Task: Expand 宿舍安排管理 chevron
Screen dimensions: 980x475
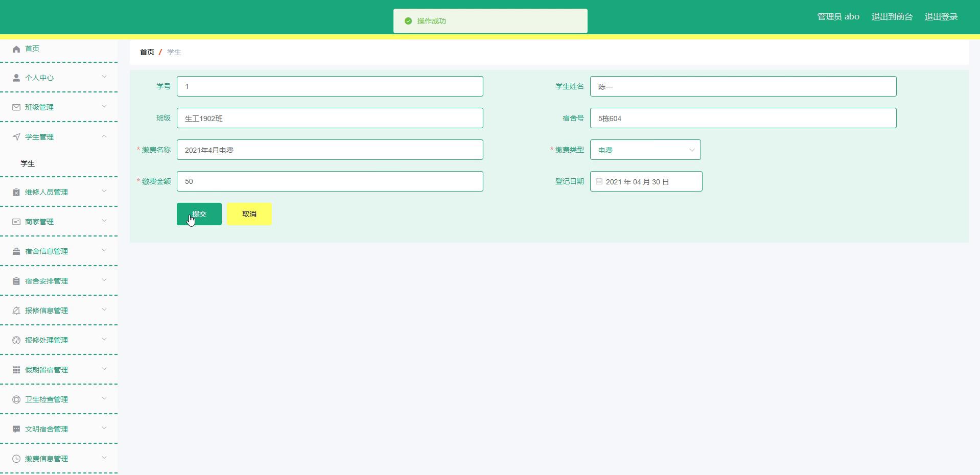Action: pos(104,280)
